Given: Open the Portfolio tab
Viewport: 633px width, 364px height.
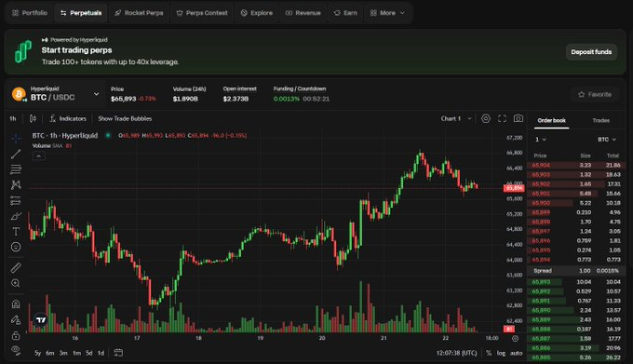Looking at the screenshot, I should tap(30, 13).
